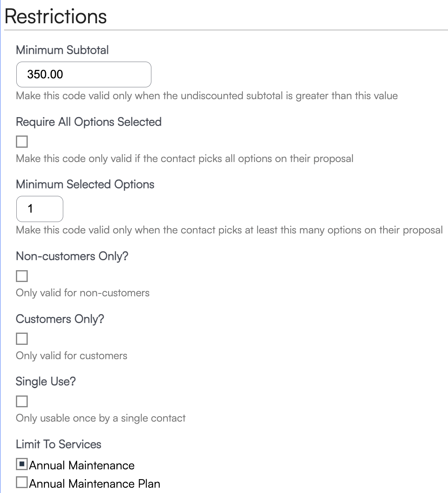Click the Minimum Subtotal input field
This screenshot has width=448, height=493.
coord(84,74)
